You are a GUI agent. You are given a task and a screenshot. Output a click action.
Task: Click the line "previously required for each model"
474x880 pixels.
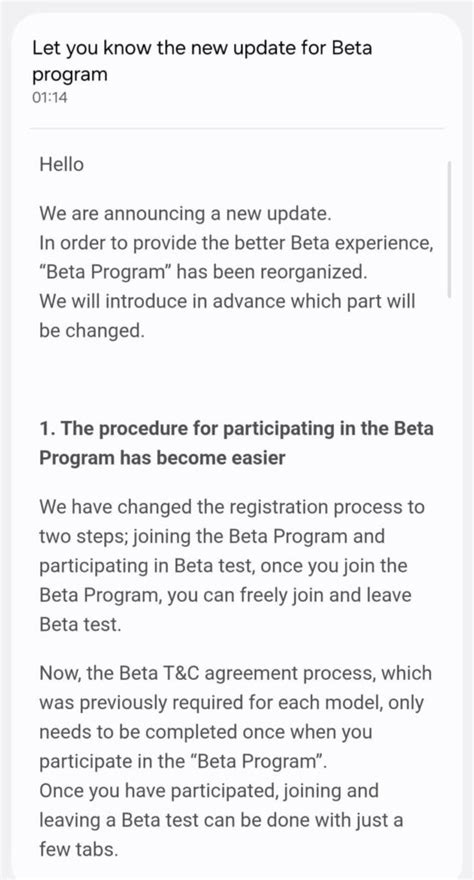pyautogui.click(x=231, y=703)
